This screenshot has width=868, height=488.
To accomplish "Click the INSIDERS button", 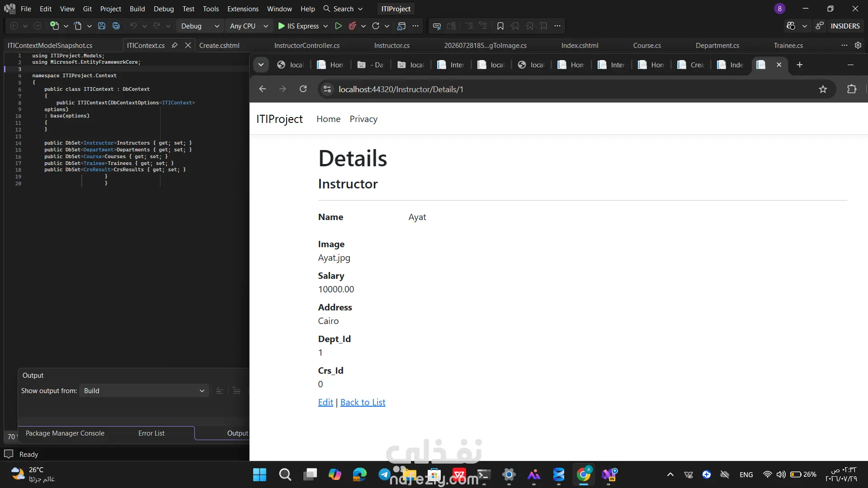I will (845, 26).
